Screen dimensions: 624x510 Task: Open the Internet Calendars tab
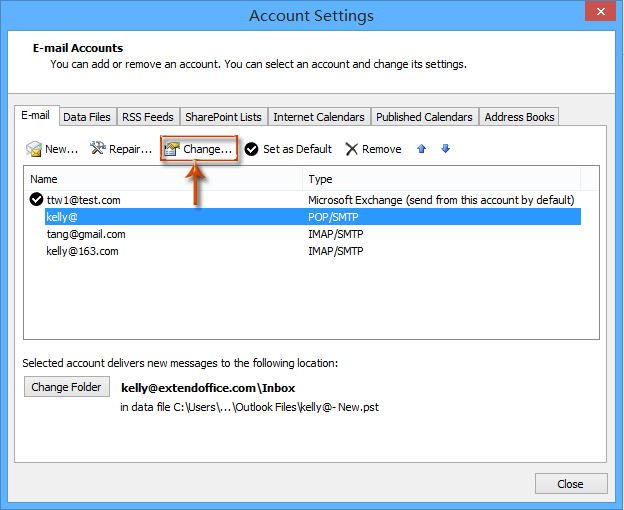[320, 117]
